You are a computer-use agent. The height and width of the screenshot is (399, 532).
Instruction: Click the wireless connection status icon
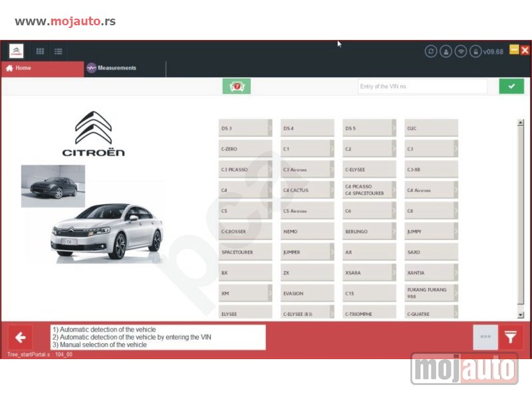[461, 52]
